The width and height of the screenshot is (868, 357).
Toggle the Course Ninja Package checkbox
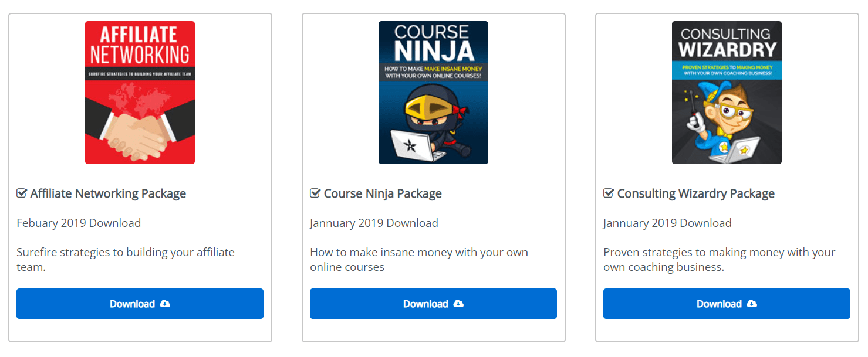click(315, 193)
